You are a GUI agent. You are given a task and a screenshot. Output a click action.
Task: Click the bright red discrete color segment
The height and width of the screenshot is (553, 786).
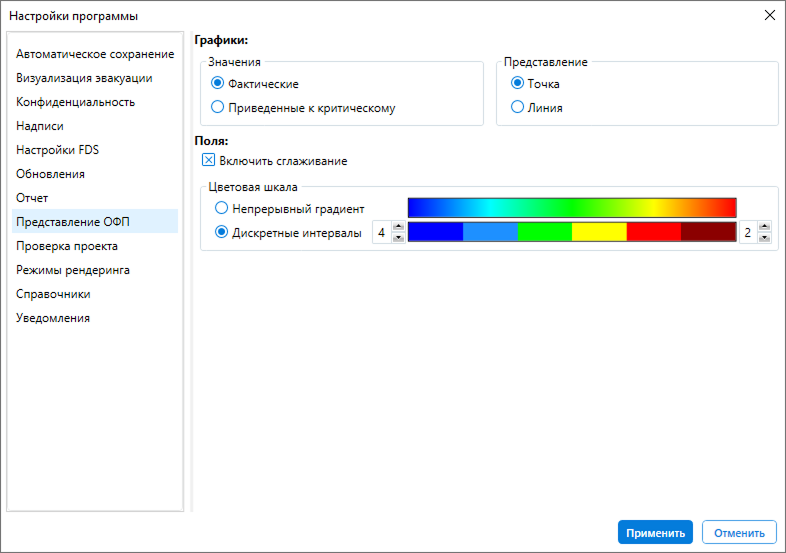click(x=654, y=232)
